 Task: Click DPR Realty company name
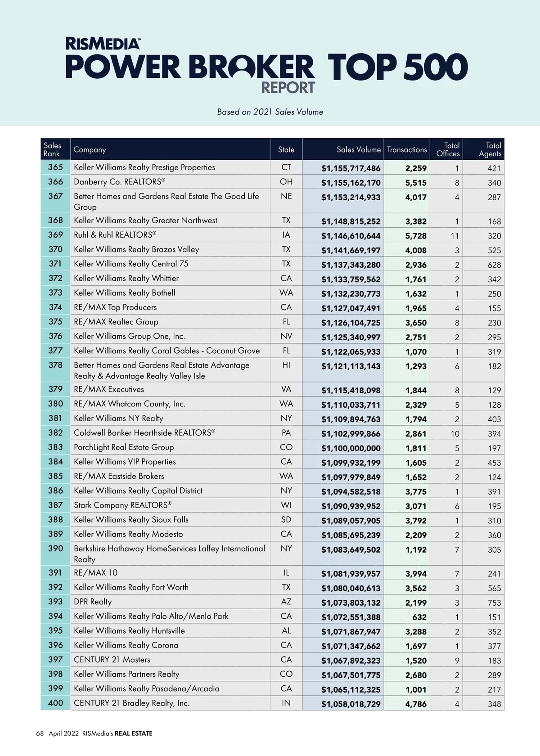(93, 602)
